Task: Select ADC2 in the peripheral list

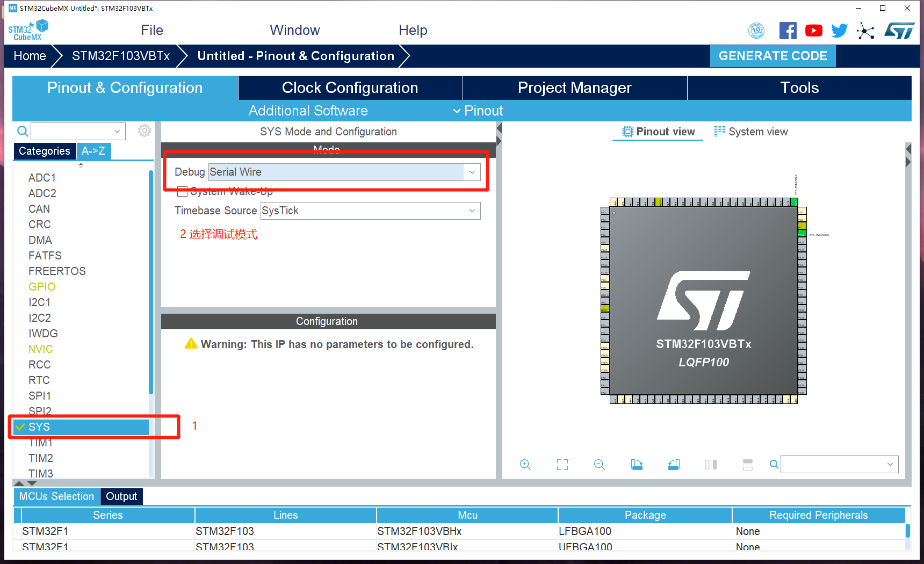Action: pyautogui.click(x=42, y=193)
